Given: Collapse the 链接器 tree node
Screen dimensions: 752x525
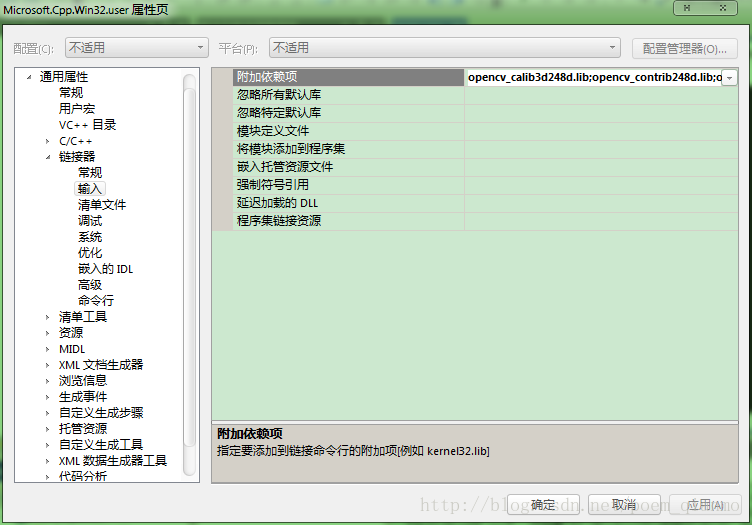Looking at the screenshot, I should coord(47,157).
